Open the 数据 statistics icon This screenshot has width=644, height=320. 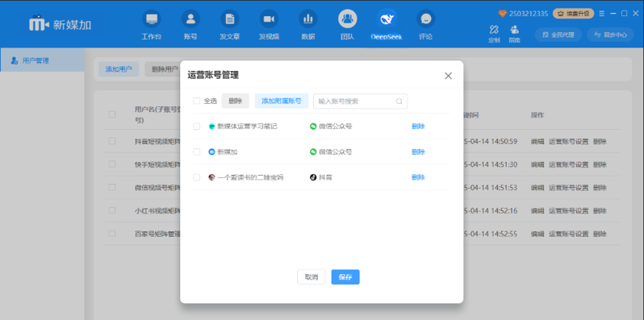click(x=308, y=19)
